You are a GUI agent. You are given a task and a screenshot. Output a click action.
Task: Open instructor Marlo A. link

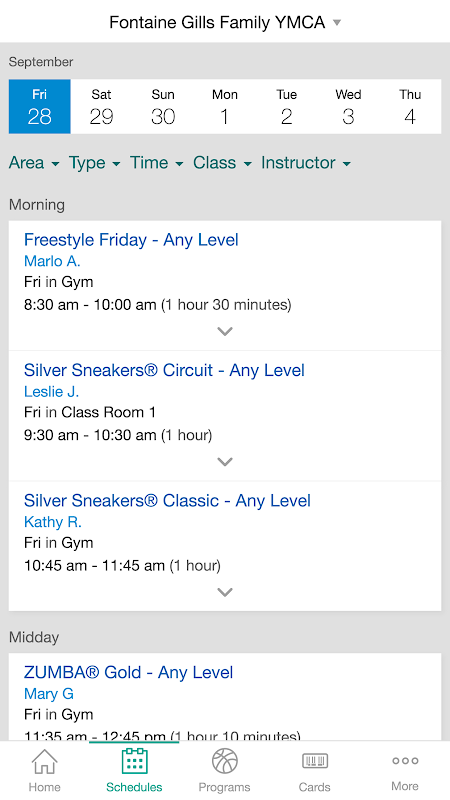coord(52,261)
